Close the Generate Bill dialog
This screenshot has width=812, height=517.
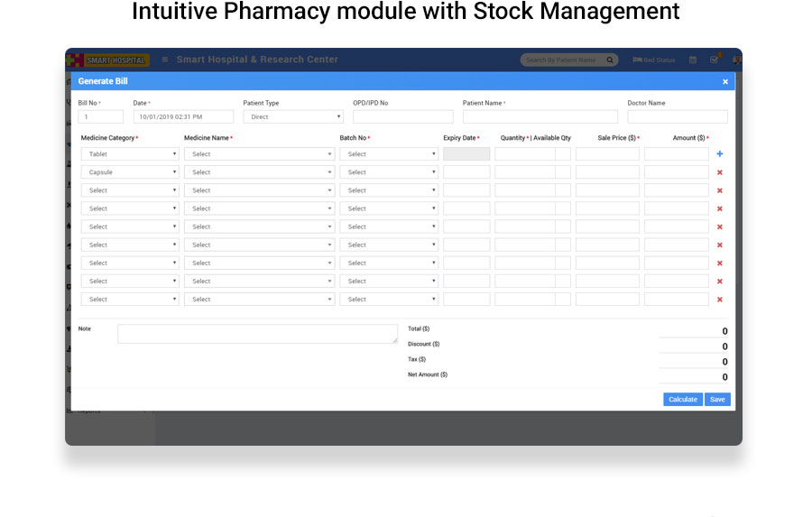pos(724,81)
